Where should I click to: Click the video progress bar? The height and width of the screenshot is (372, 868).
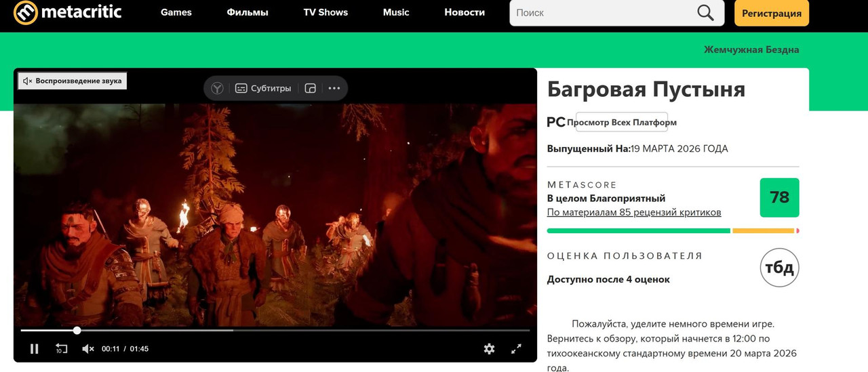(275, 330)
